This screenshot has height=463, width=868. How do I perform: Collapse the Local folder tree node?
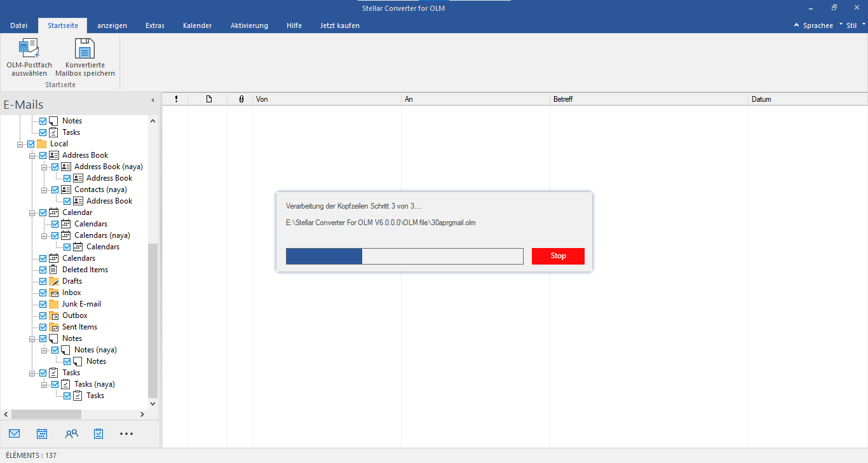tap(20, 144)
